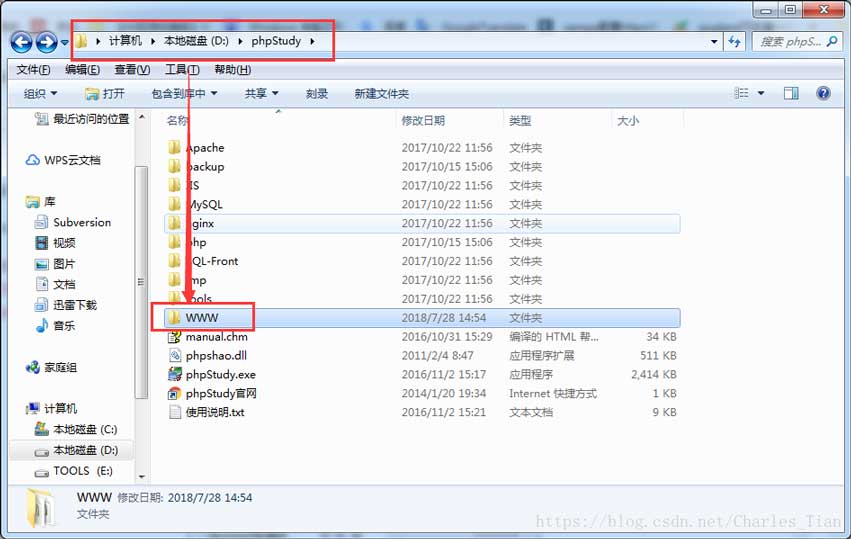Sort by the 大小 column header
The image size is (851, 539).
click(628, 121)
